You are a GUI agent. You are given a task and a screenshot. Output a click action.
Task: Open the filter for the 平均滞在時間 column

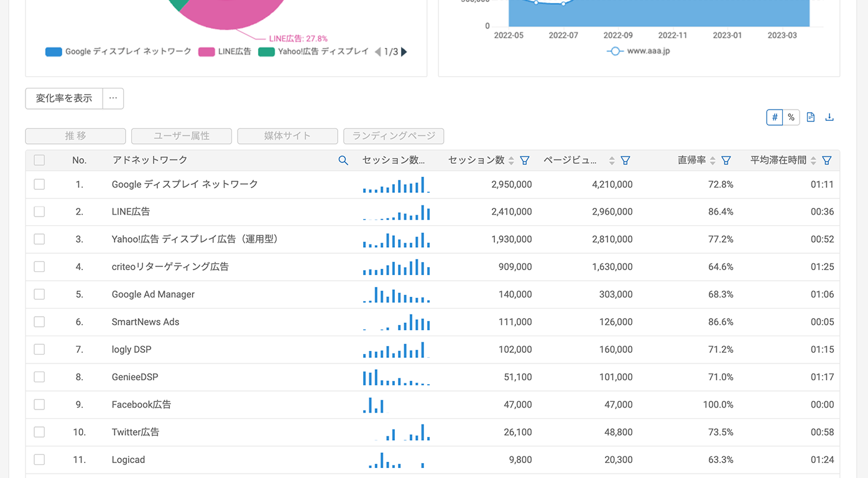click(827, 161)
